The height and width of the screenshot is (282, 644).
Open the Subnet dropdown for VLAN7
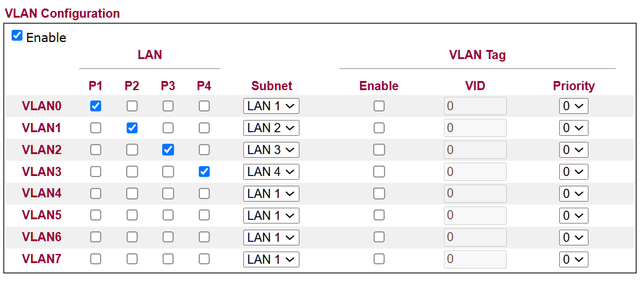[x=271, y=259]
